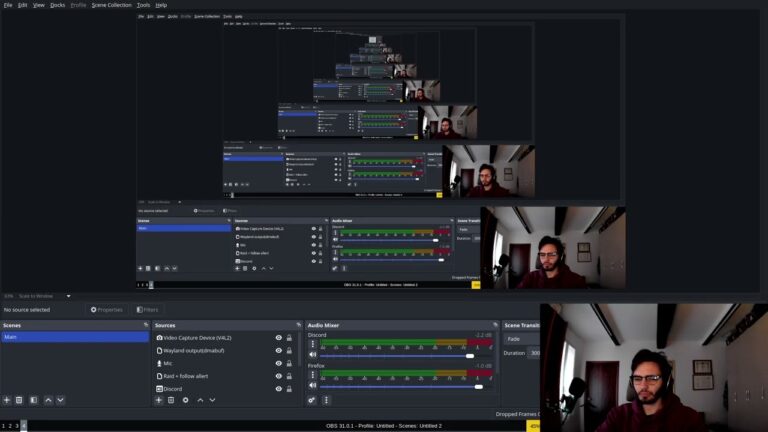Add a new source with plus icon
Viewport: 768px width, 432px height.
(159, 400)
